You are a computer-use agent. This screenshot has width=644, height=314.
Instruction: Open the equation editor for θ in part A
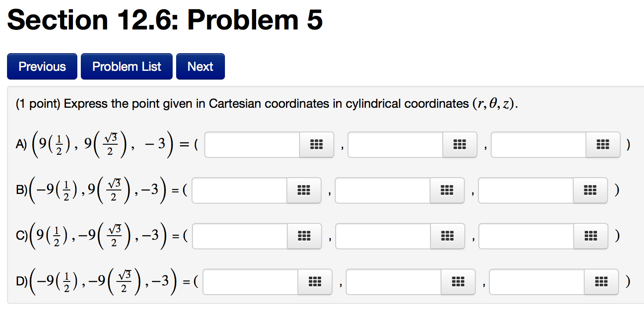pyautogui.click(x=459, y=144)
